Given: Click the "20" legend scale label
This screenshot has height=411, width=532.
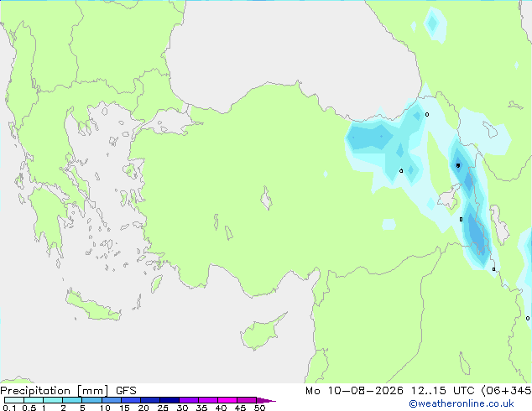Looking at the screenshot, I should point(143,408).
